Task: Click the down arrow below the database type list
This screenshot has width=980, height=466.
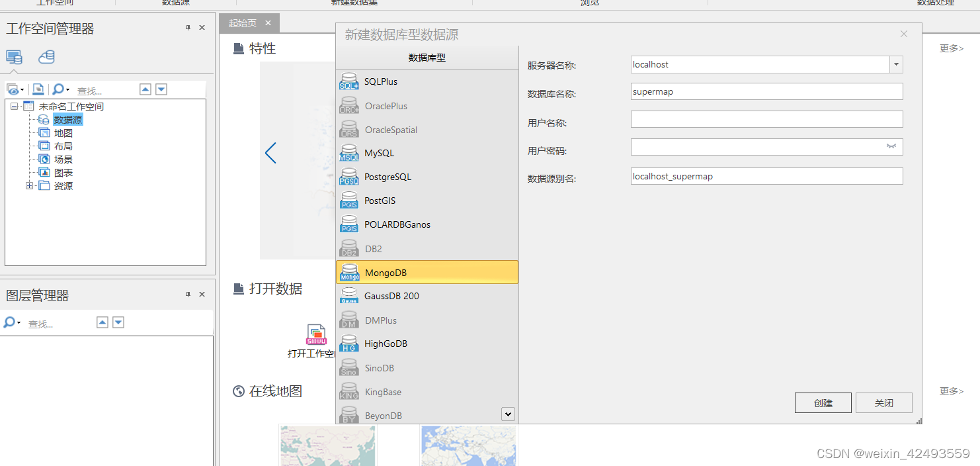Action: (508, 414)
